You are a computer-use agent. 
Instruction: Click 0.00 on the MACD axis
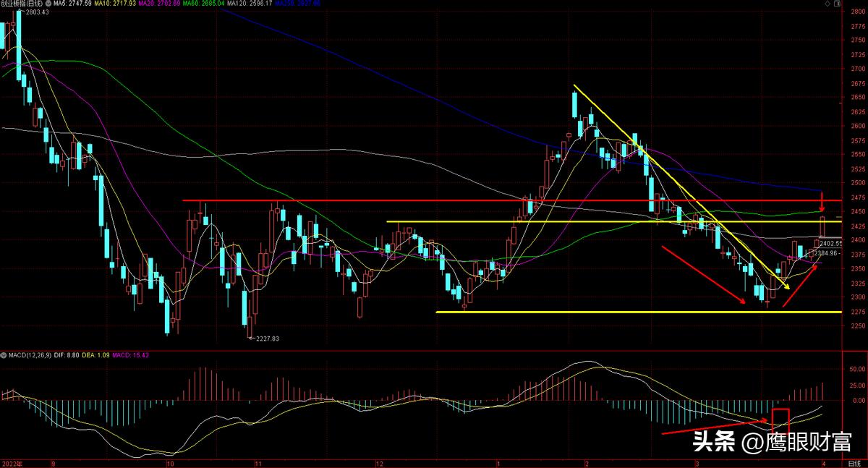tap(858, 400)
